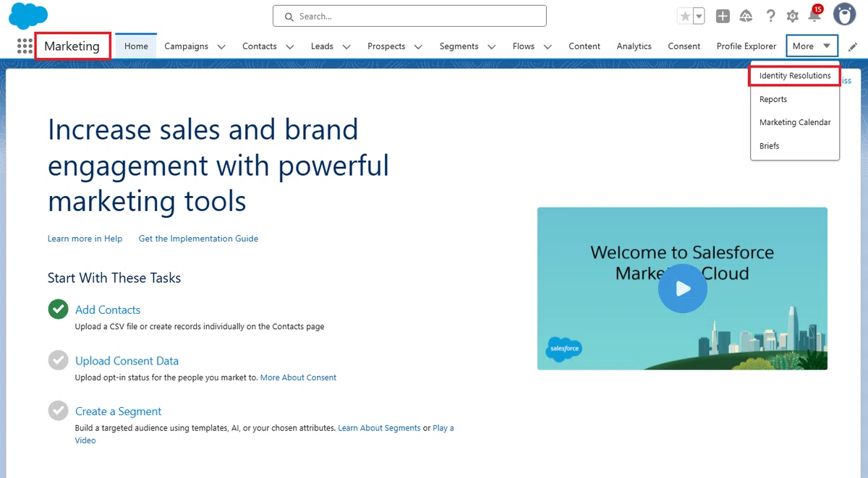This screenshot has width=868, height=478.
Task: Click the Learn more in Help link
Action: click(x=85, y=239)
